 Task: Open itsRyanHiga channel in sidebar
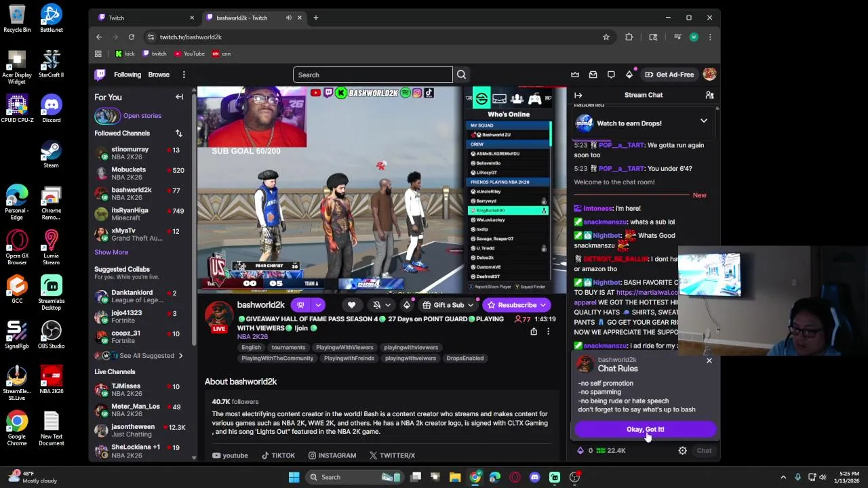pyautogui.click(x=142, y=214)
